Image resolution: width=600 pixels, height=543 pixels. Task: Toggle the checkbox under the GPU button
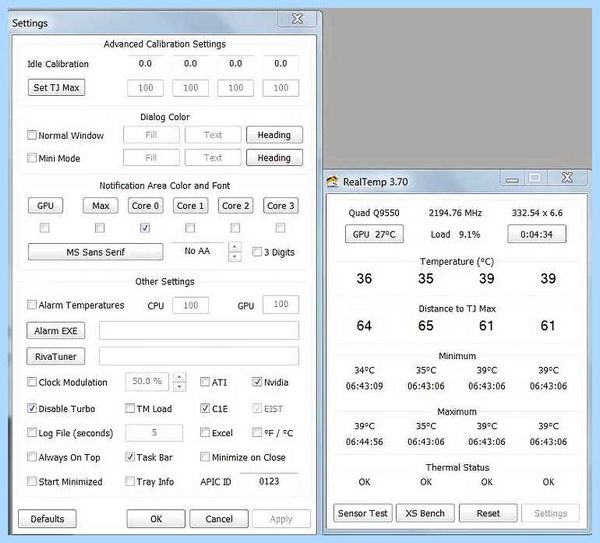point(45,228)
